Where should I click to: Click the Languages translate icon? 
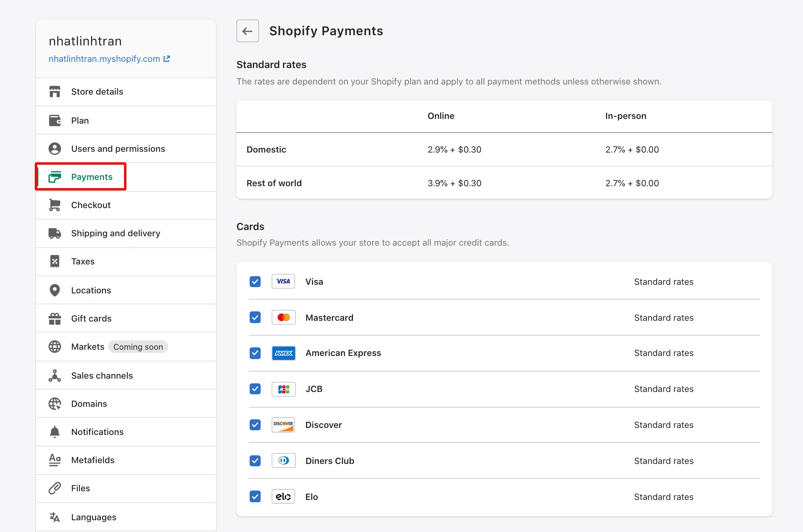click(x=55, y=517)
